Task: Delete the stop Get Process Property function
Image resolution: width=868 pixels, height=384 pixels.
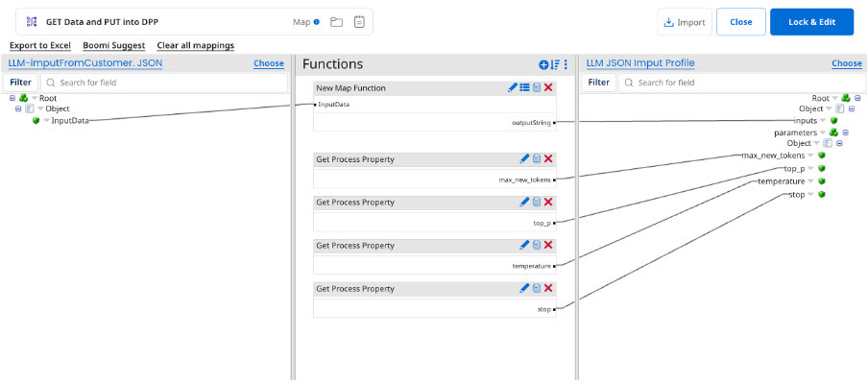Action: tap(548, 288)
